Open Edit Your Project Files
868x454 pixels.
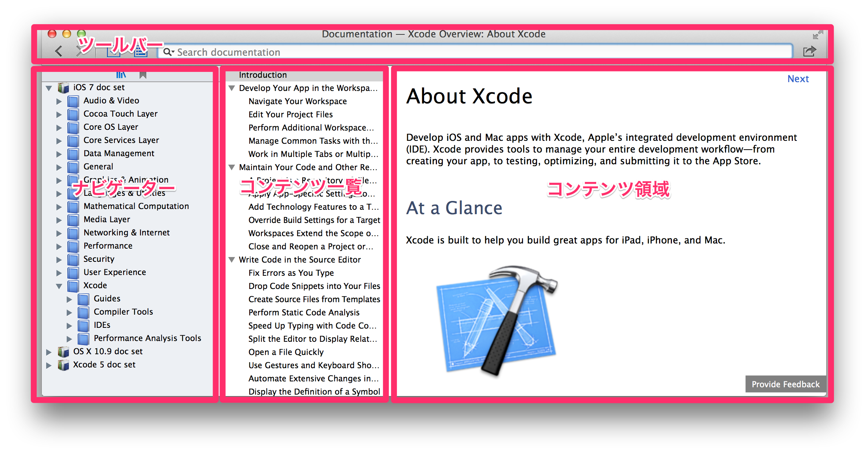(x=291, y=114)
